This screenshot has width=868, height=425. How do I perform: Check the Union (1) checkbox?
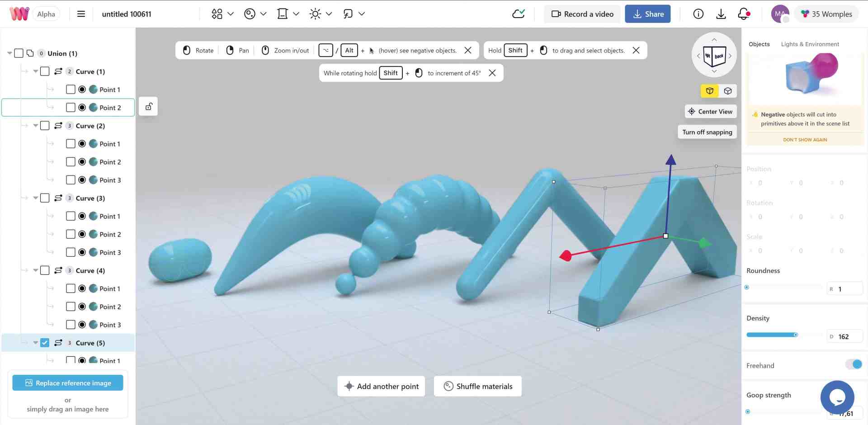pos(19,53)
